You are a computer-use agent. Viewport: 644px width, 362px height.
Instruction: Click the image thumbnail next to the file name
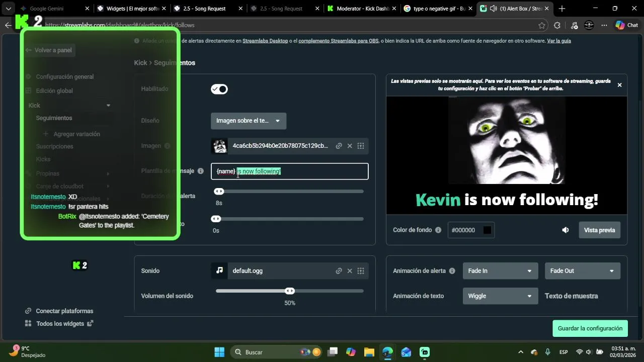click(219, 146)
